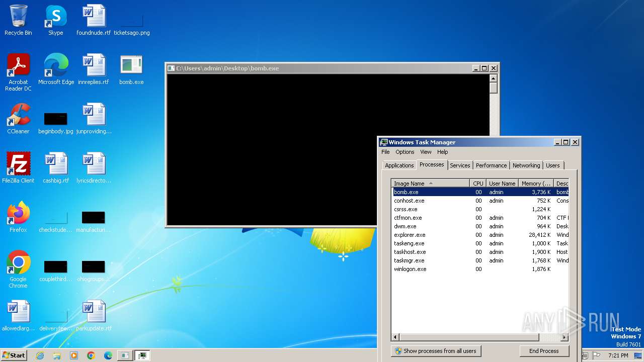This screenshot has width=644, height=362.
Task: Select parkupdate.rtf document icon
Action: click(x=94, y=316)
